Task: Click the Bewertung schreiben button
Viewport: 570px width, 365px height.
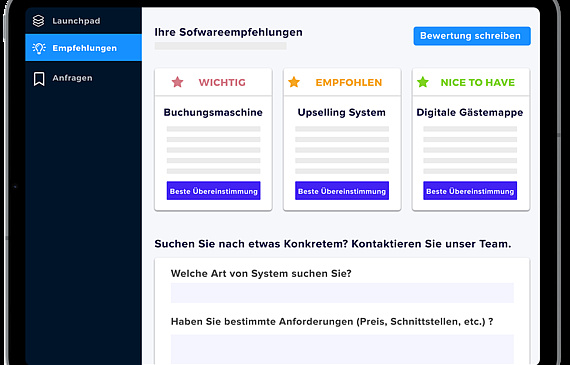Action: [x=472, y=36]
